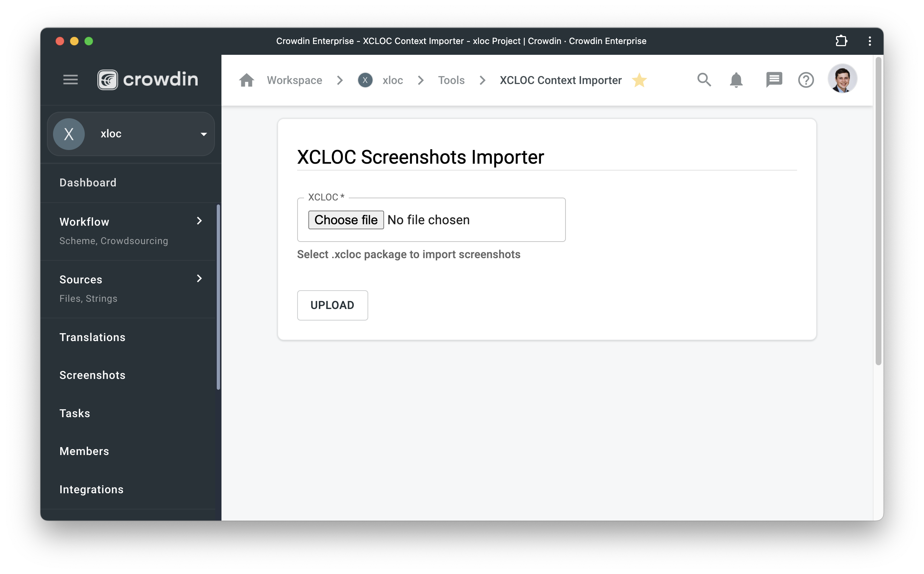Click the yellow minimize window button
Image resolution: width=924 pixels, height=574 pixels.
tap(74, 41)
